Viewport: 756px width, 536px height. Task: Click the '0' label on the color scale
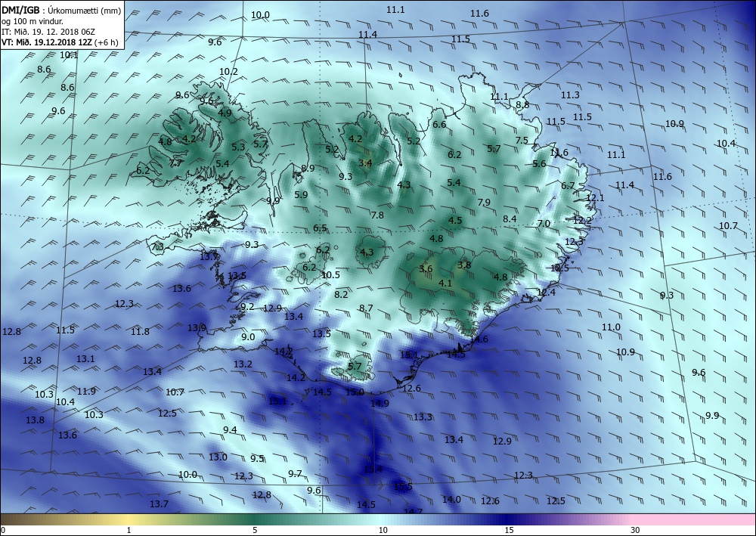point(3,530)
